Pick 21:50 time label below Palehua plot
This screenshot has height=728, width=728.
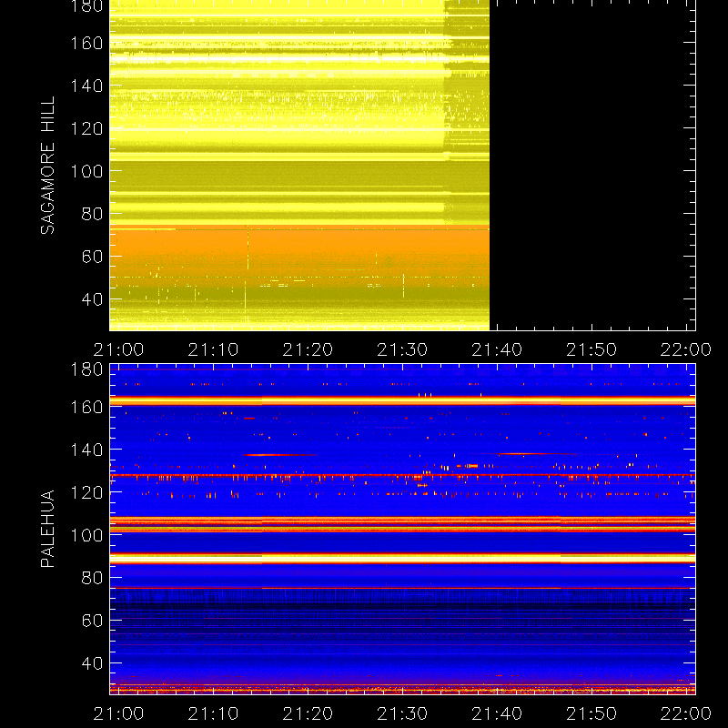591,713
